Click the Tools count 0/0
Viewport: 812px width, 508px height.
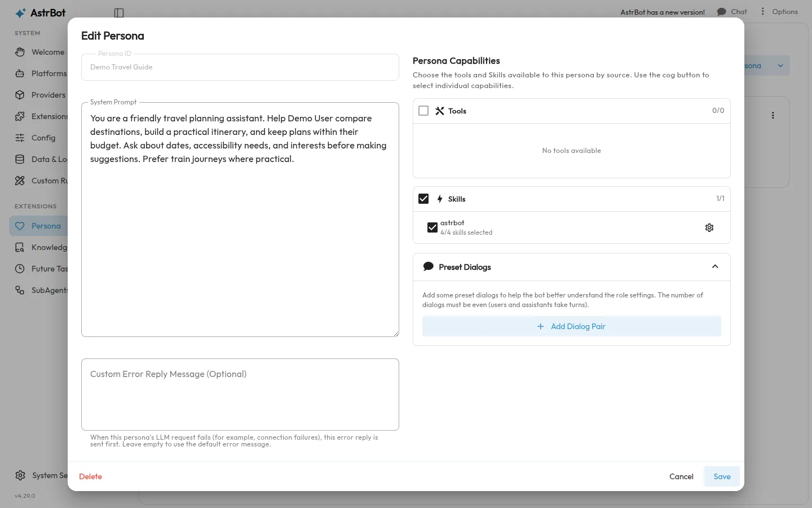coord(718,111)
